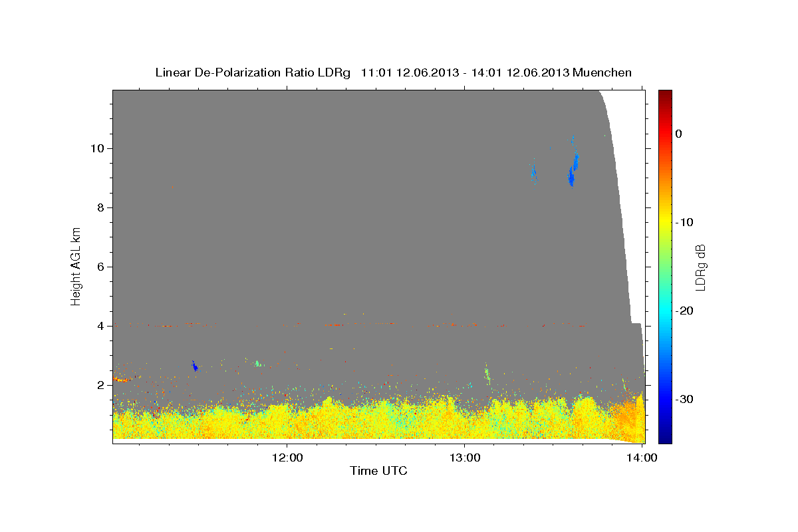This screenshot has width=798, height=532.
Task: Click the dark blue bottom of colorbar
Action: click(665, 434)
